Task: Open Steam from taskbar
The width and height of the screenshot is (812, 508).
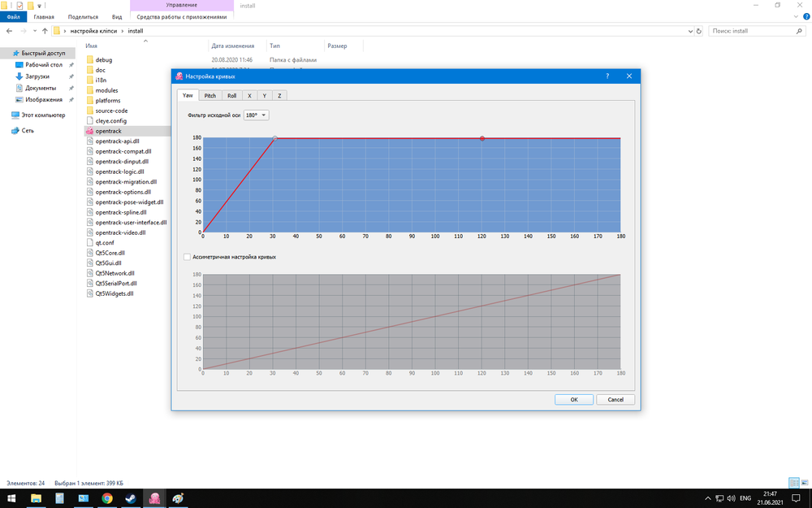Action: pyautogui.click(x=131, y=498)
